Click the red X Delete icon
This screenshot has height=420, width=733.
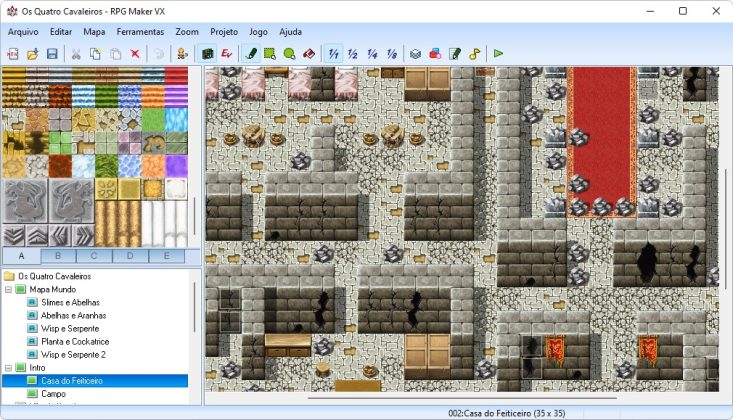[x=135, y=54]
